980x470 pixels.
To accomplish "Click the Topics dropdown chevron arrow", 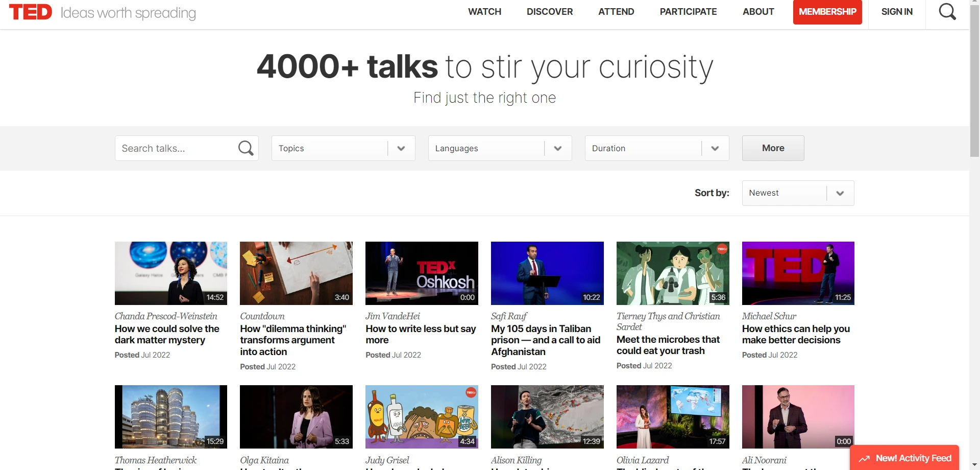I will pos(401,148).
